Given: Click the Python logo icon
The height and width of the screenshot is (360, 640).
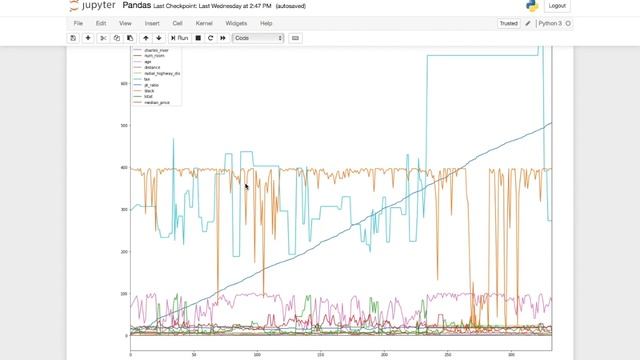Looking at the screenshot, I should (x=532, y=6).
